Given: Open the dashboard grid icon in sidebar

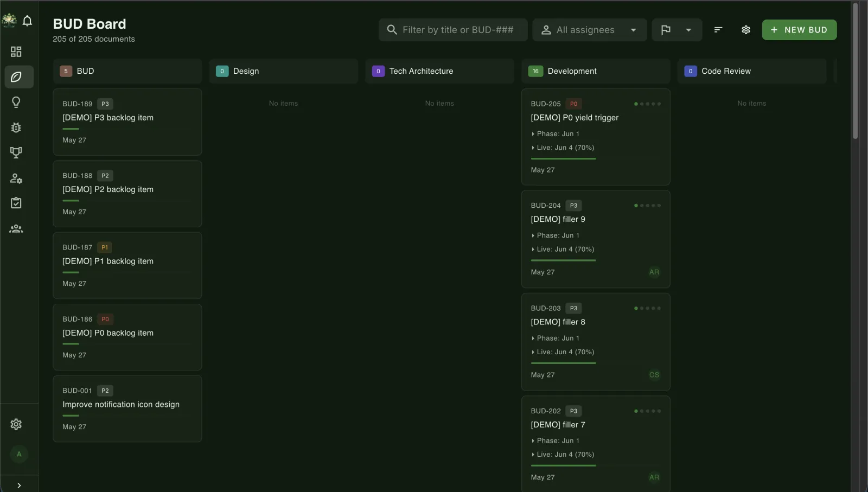Looking at the screenshot, I should [16, 52].
